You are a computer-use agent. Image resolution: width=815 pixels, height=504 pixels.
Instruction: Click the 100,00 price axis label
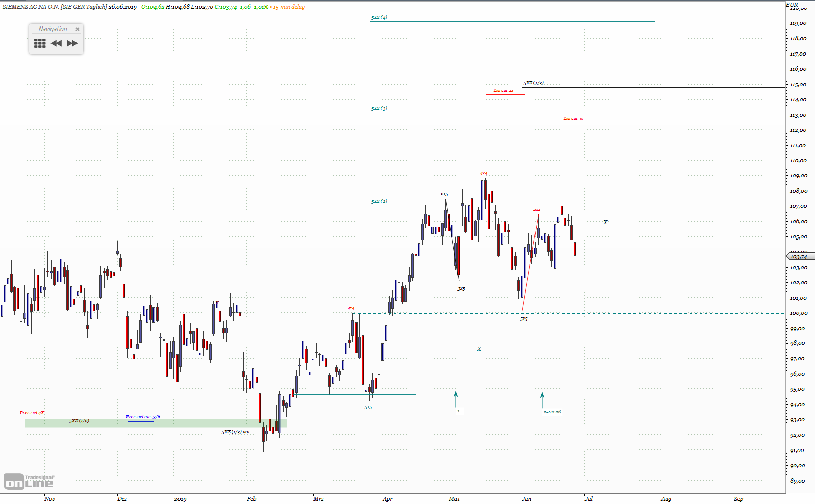798,313
